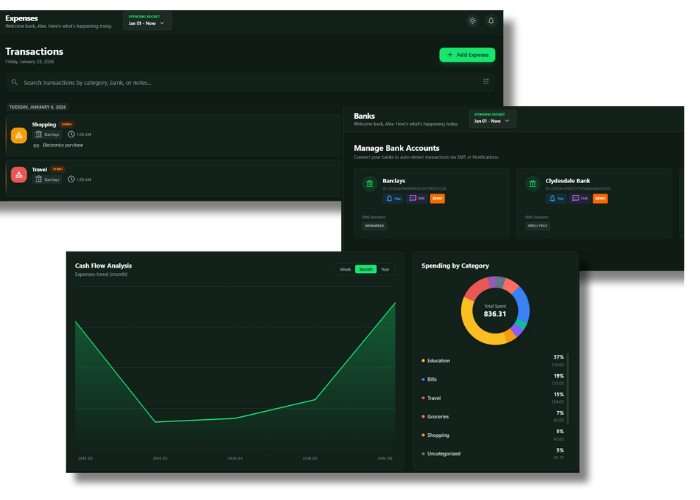The width and height of the screenshot is (700, 500).
Task: Click the Barclays bank tag in Shopping row
Action: point(47,134)
